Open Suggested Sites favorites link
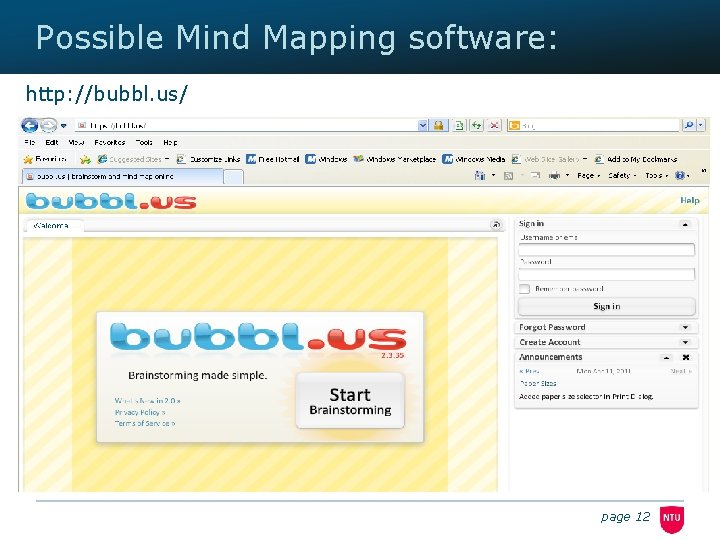The height and width of the screenshot is (540, 720). click(133, 159)
